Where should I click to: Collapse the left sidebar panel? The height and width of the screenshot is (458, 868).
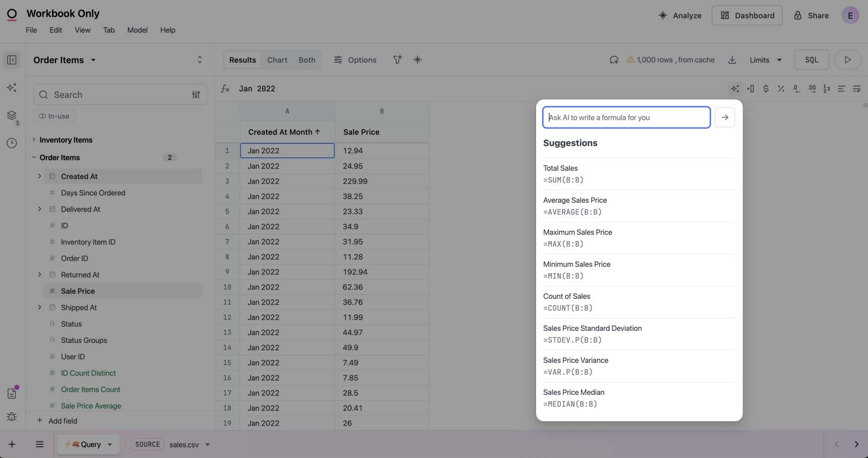tap(12, 60)
